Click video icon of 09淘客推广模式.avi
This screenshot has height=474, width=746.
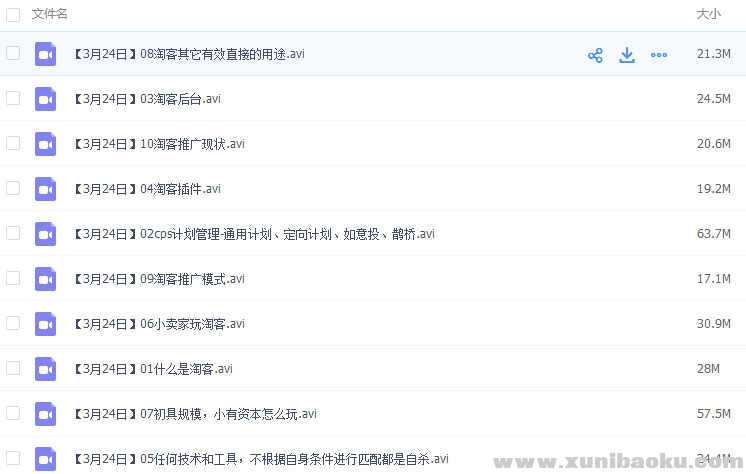point(45,279)
